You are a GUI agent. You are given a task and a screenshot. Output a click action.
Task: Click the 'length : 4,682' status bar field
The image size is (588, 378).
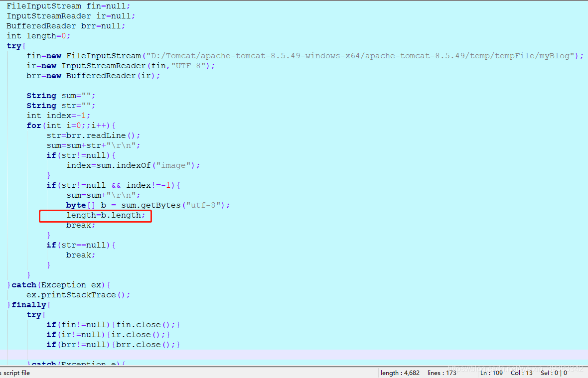click(x=400, y=373)
